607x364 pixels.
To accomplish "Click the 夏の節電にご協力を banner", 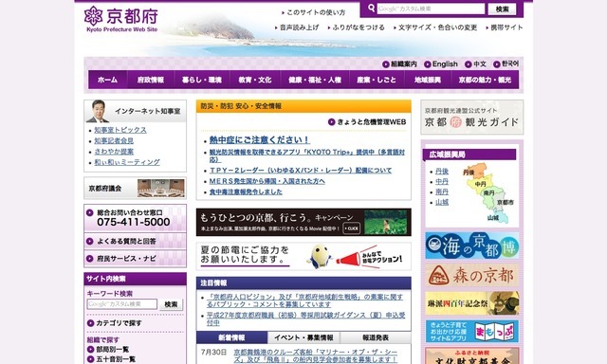I will (x=303, y=256).
